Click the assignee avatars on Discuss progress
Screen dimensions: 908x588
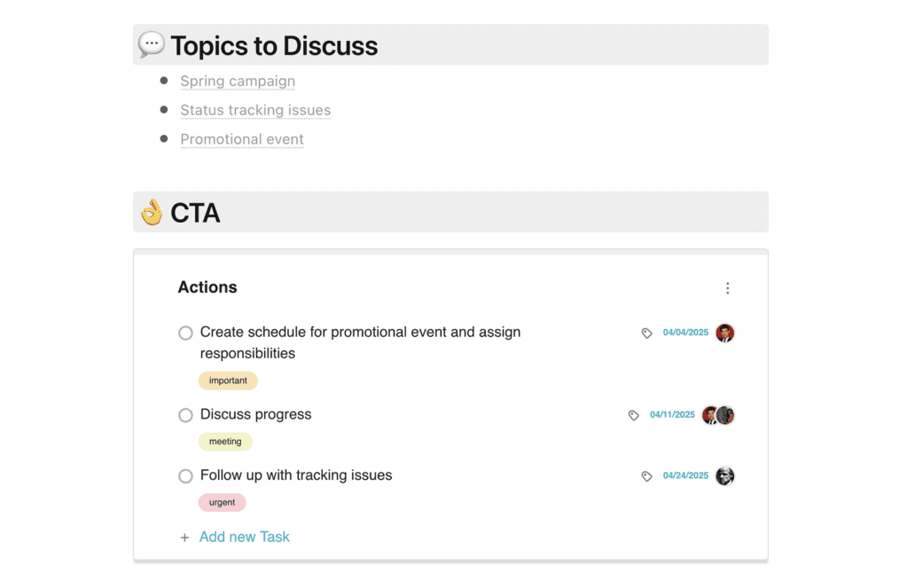[x=718, y=415]
